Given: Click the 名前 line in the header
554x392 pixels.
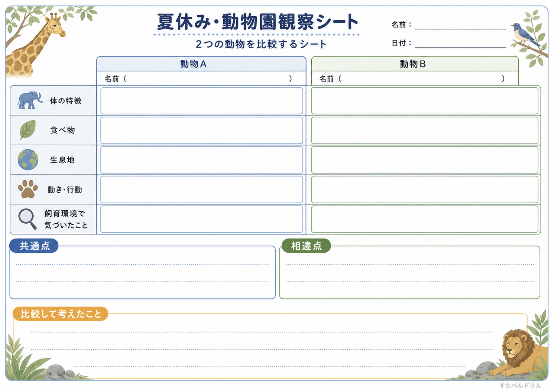Looking at the screenshot, I should pos(460,25).
